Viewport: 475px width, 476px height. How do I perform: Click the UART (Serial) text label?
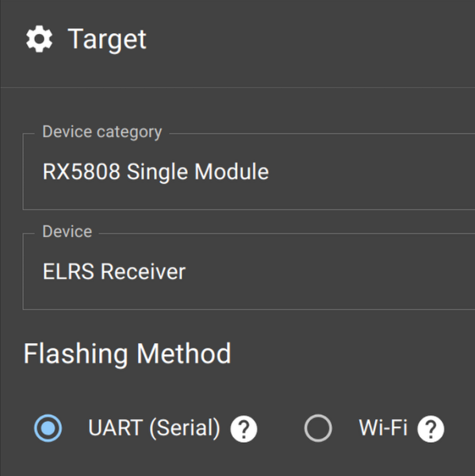point(154,428)
